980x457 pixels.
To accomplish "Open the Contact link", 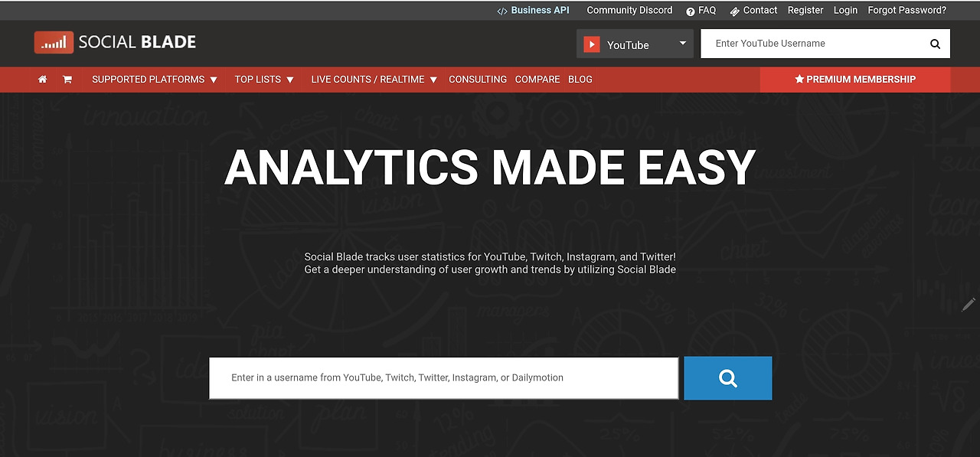I will pyautogui.click(x=753, y=11).
